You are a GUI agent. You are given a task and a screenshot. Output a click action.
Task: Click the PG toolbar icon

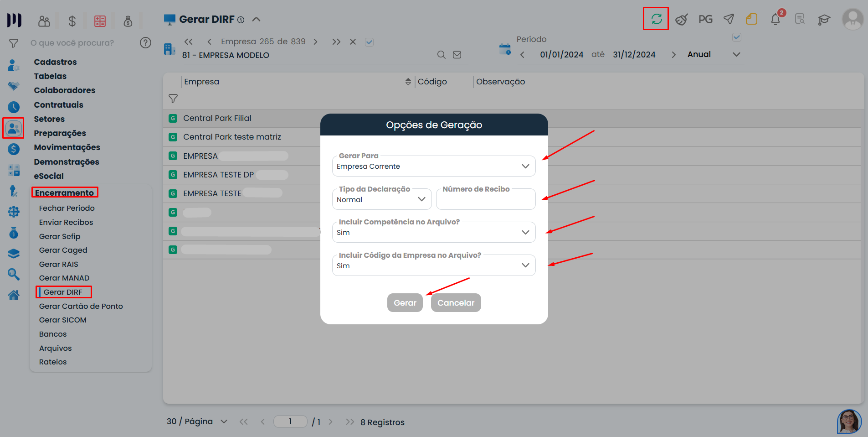[705, 19]
